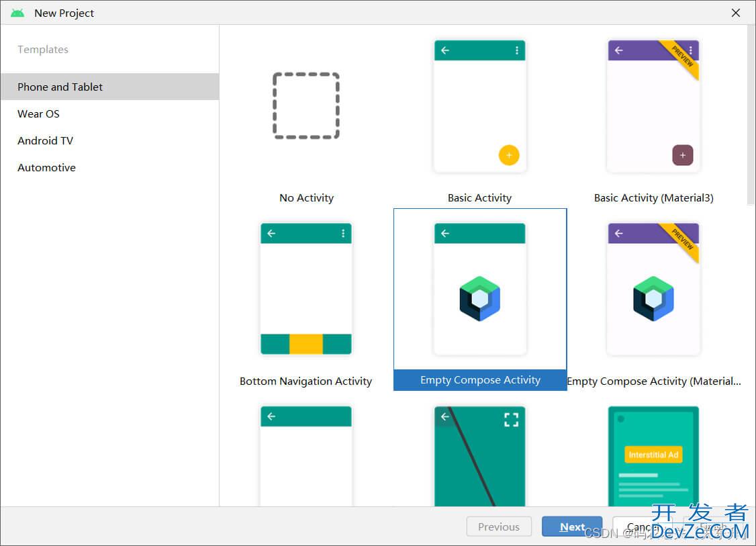Pick the Interstitial Ad template thumbnail
Image resolution: width=756 pixels, height=546 pixels.
653,456
